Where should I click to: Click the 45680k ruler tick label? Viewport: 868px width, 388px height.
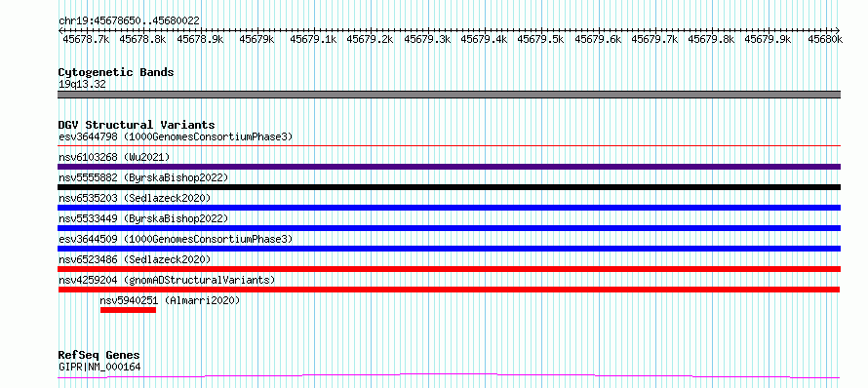pos(825,39)
